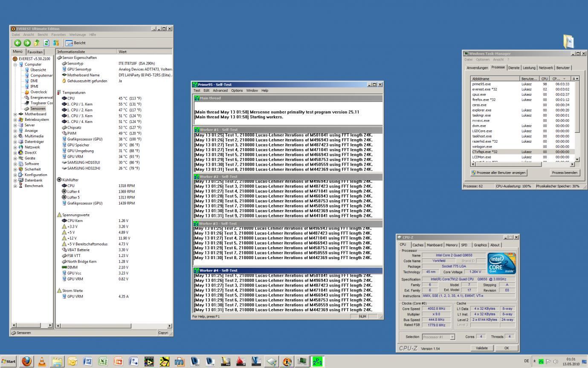The height and width of the screenshot is (368, 588).
Task: Click the CPU Kern voltage row in EVEREST
Action: [114, 221]
